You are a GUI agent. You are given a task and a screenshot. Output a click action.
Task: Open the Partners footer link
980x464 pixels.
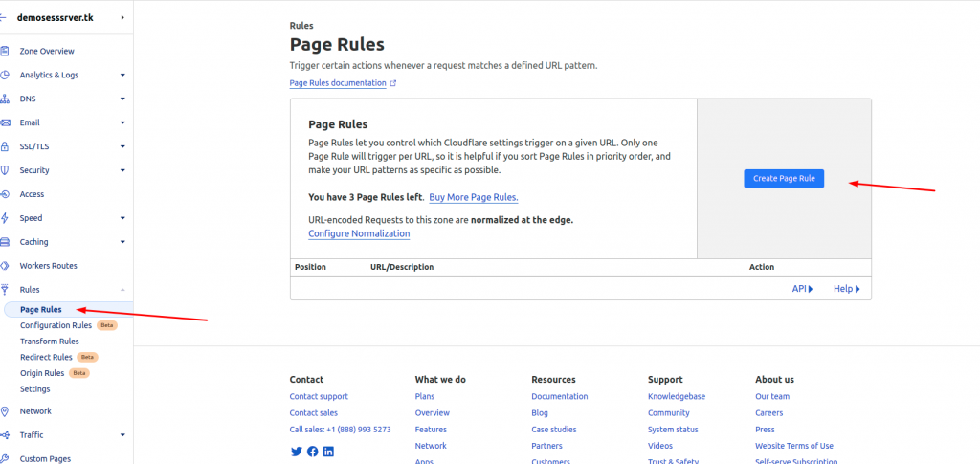(546, 446)
